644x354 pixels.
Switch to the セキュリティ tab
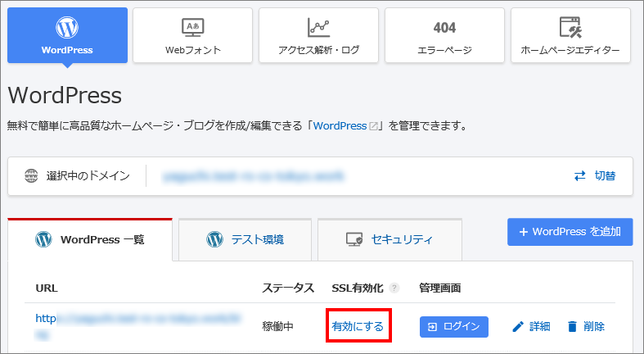click(x=390, y=239)
